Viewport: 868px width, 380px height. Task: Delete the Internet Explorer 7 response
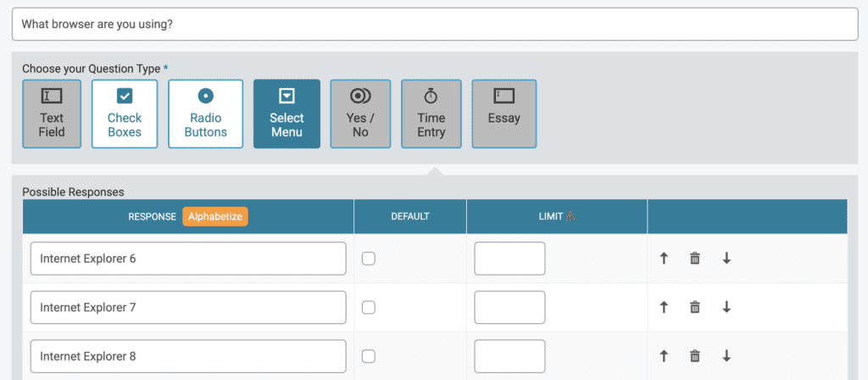click(695, 307)
